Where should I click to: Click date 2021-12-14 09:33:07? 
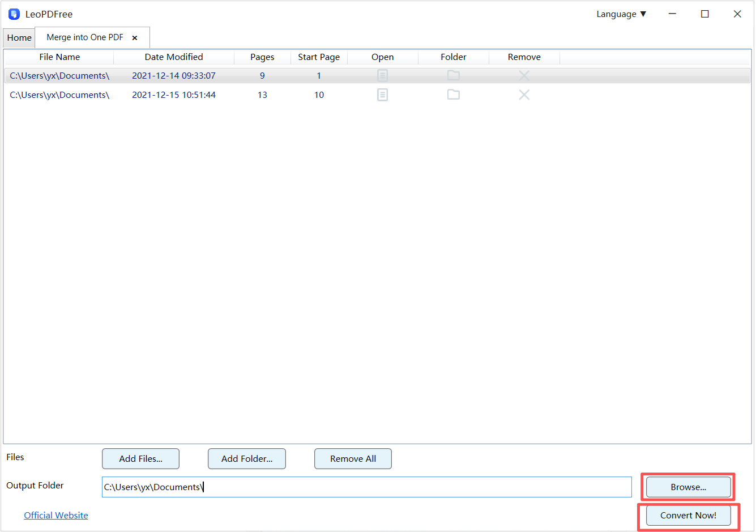point(174,76)
